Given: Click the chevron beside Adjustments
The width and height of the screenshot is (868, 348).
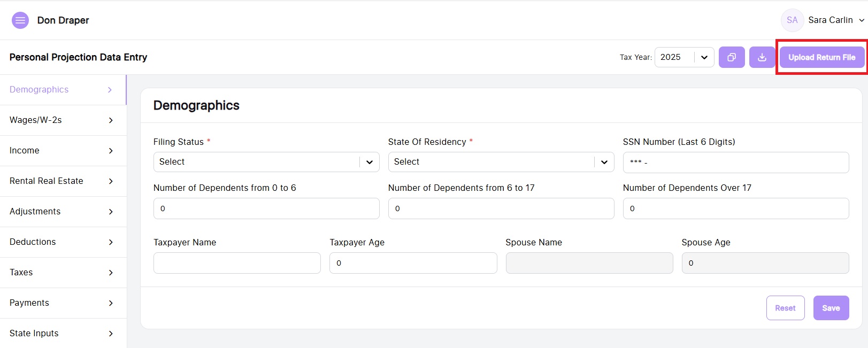Looking at the screenshot, I should (x=111, y=212).
